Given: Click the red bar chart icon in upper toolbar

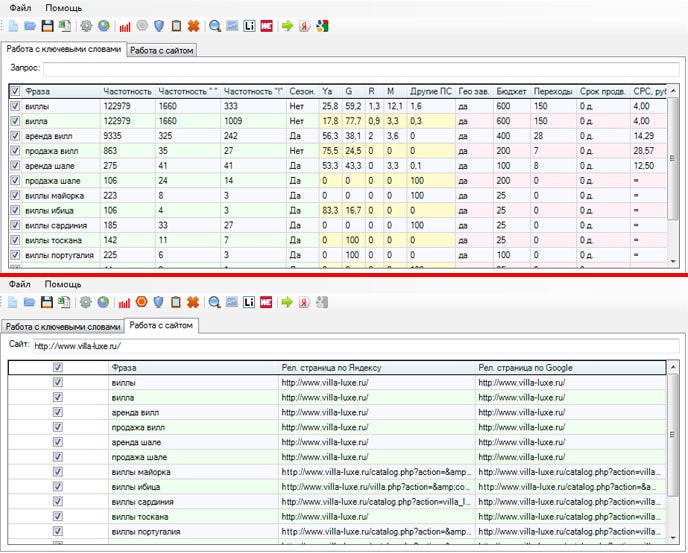Looking at the screenshot, I should pos(124,25).
